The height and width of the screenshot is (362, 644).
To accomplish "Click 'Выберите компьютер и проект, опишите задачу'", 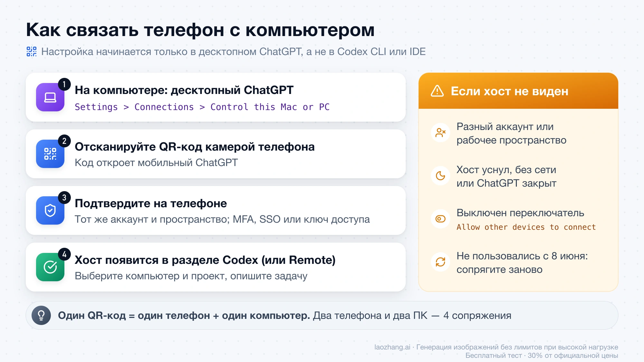I will 191,276.
